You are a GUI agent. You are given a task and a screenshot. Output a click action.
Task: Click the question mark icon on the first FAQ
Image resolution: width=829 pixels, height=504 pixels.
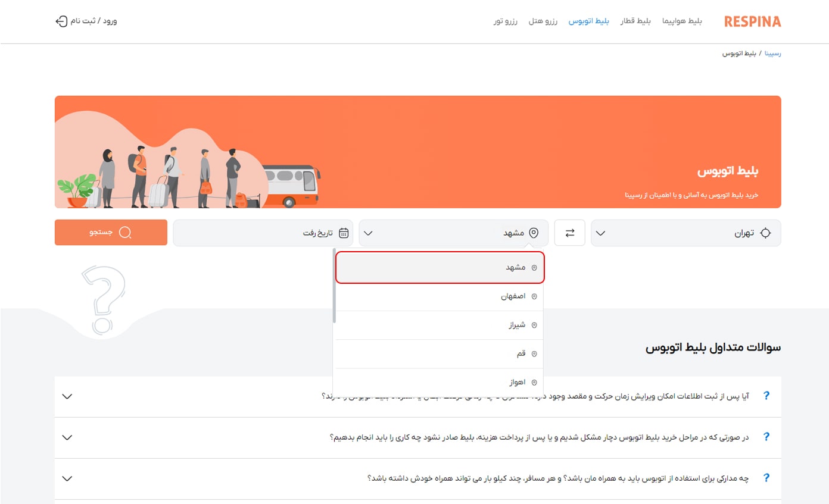click(x=766, y=395)
